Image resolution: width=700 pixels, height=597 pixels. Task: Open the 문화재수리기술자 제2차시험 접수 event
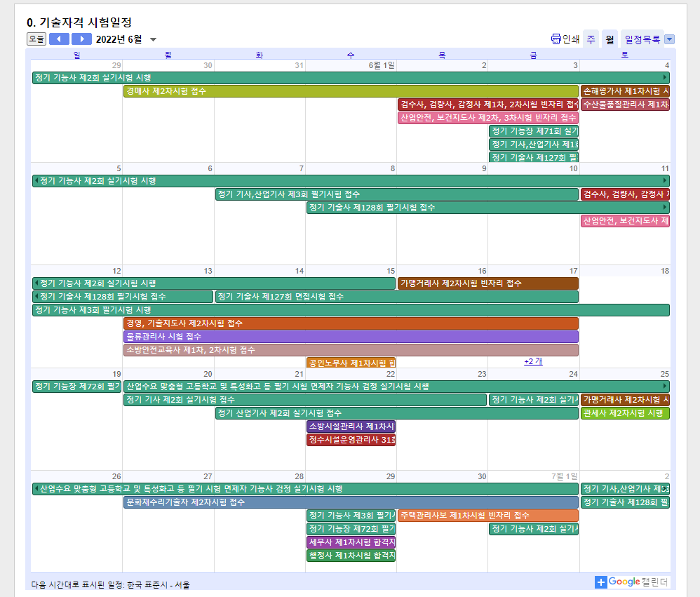[351, 502]
